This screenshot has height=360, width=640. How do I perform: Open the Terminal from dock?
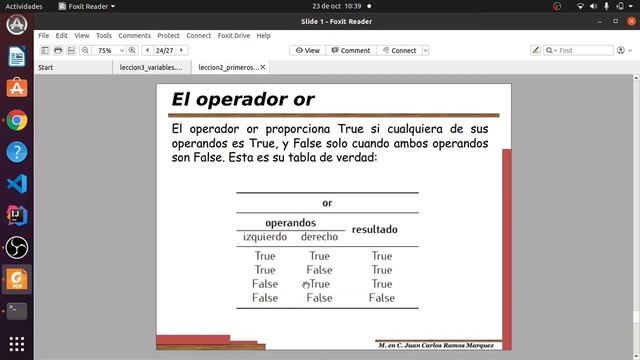(x=17, y=311)
